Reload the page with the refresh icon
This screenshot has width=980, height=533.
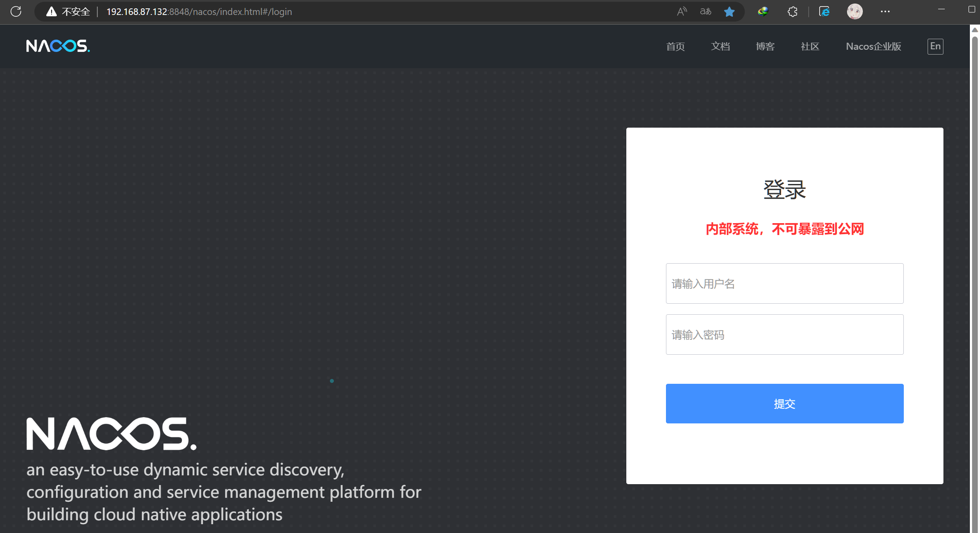coord(16,11)
